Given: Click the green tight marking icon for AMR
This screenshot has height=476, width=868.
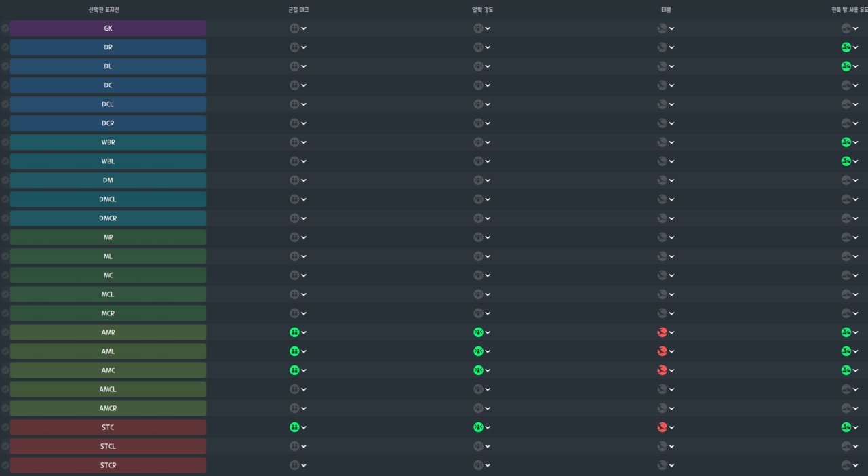Looking at the screenshot, I should tap(294, 332).
